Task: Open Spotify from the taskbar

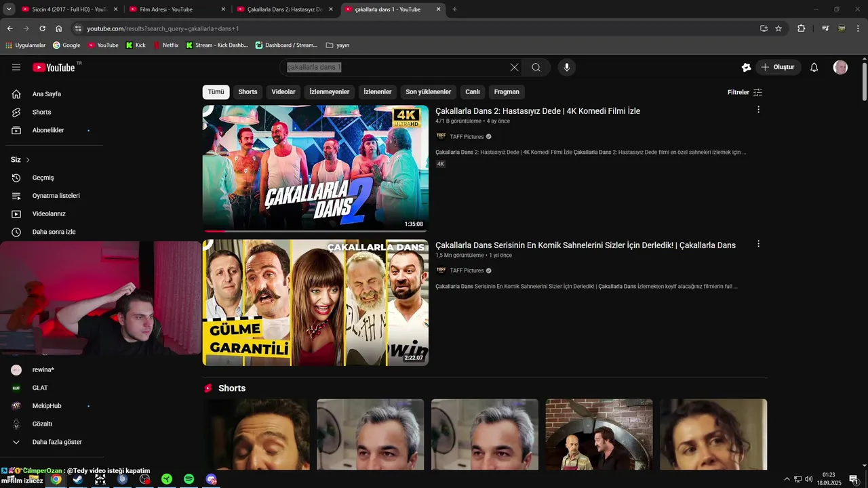Action: 189,479
